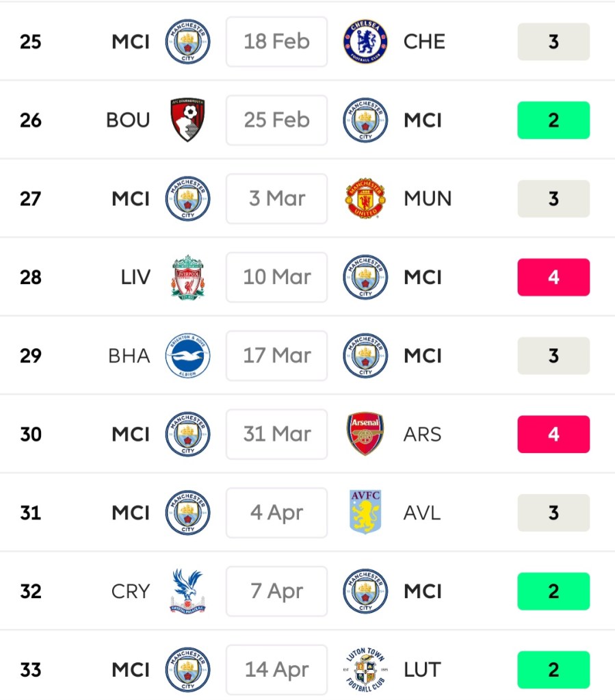Image resolution: width=615 pixels, height=700 pixels.
Task: Select the 31 Mar date box
Action: pos(276,435)
